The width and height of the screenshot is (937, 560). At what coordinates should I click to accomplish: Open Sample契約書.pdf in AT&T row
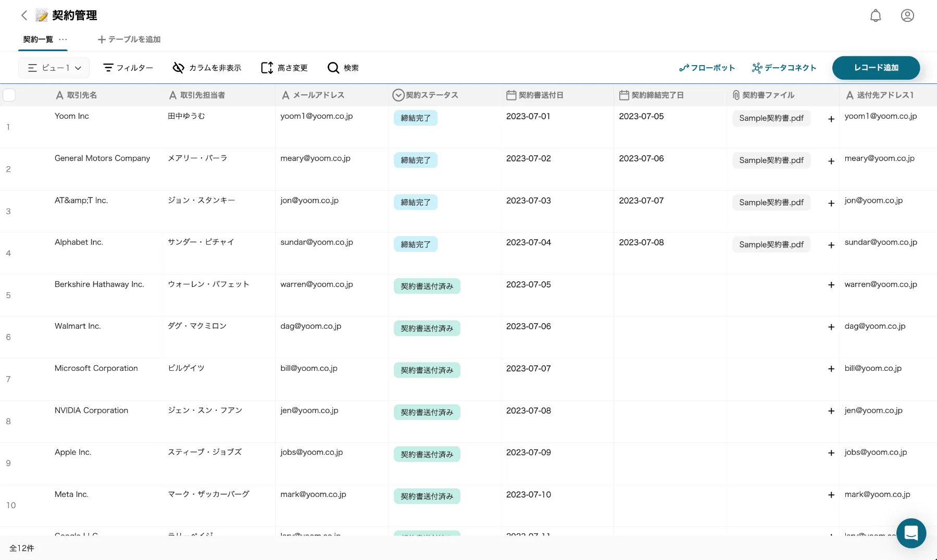(771, 203)
